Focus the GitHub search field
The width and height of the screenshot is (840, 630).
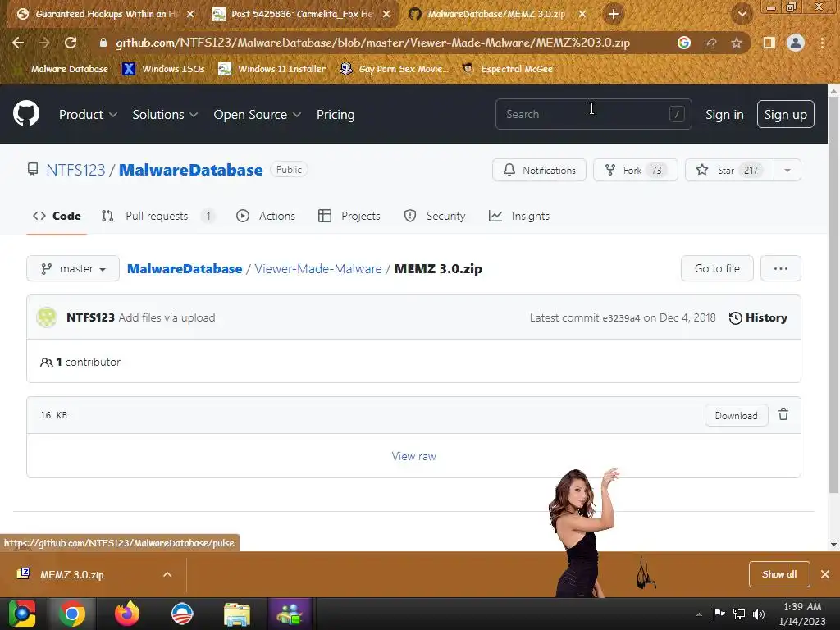click(593, 114)
